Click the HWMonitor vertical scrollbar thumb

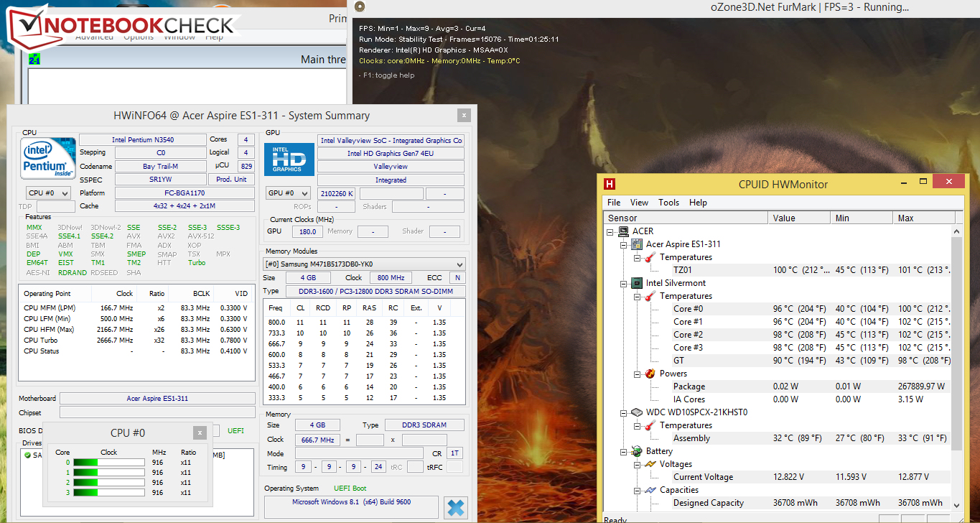coord(956,345)
